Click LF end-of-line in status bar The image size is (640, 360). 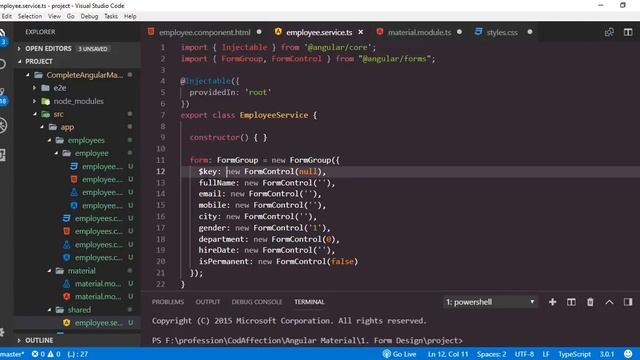(x=546, y=354)
